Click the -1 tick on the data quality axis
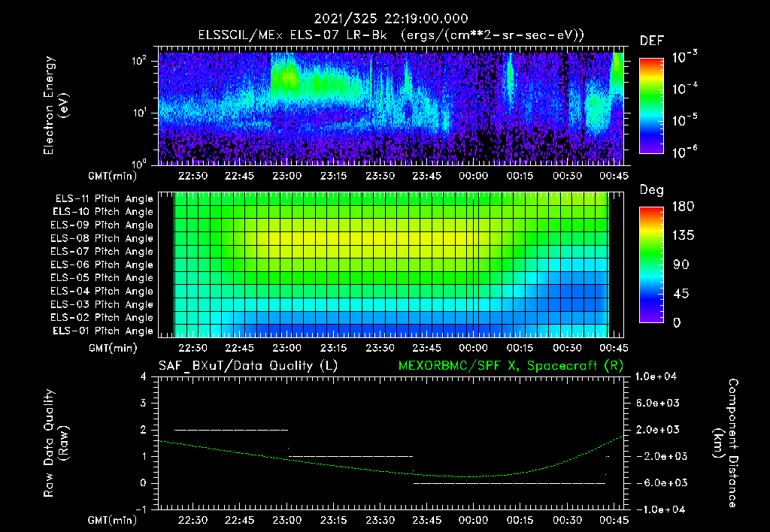The width and height of the screenshot is (770, 532). [x=141, y=509]
